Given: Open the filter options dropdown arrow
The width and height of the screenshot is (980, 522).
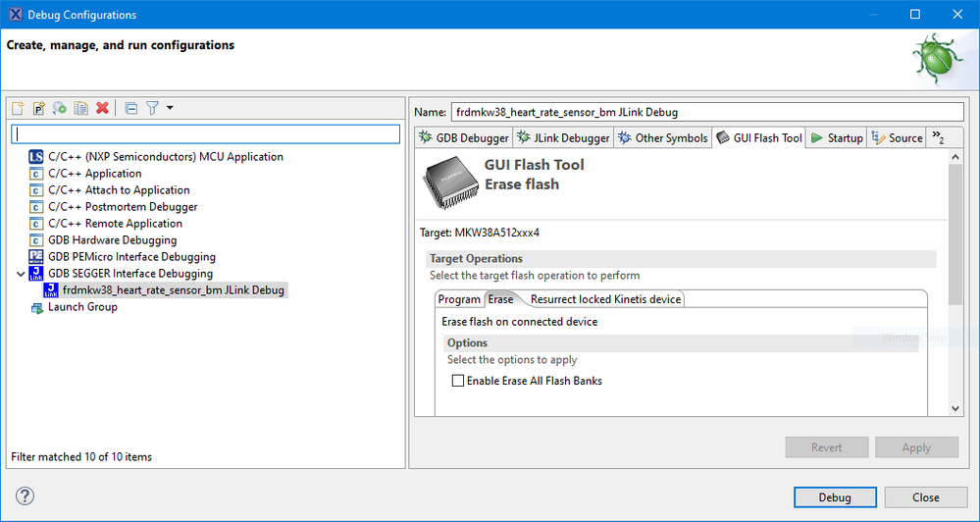Looking at the screenshot, I should (170, 108).
